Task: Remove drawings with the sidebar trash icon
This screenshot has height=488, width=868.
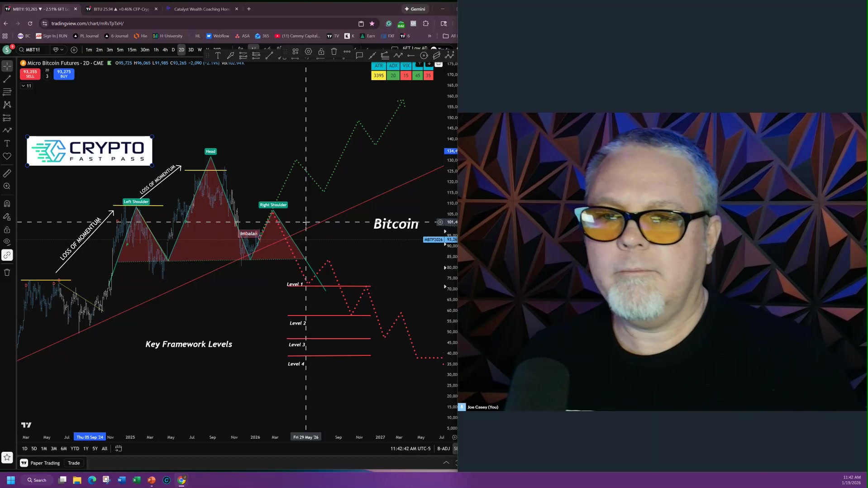Action: click(7, 273)
